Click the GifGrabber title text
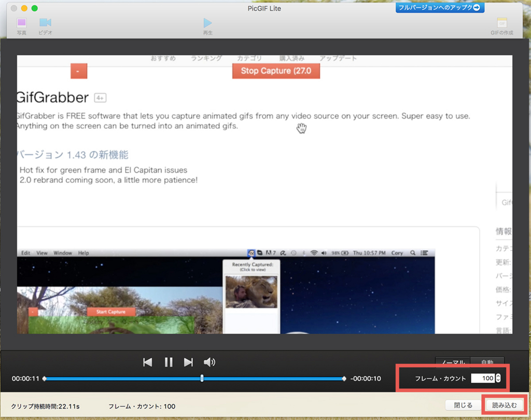This screenshot has width=531, height=420. 53,97
